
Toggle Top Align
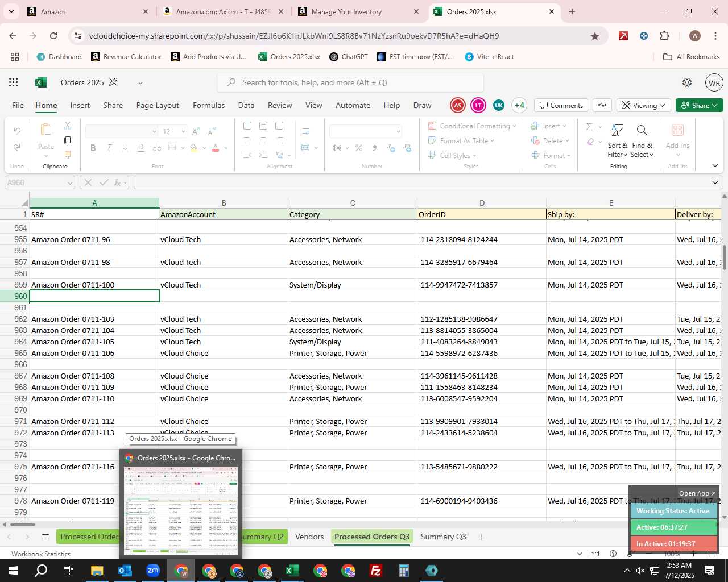(x=247, y=126)
